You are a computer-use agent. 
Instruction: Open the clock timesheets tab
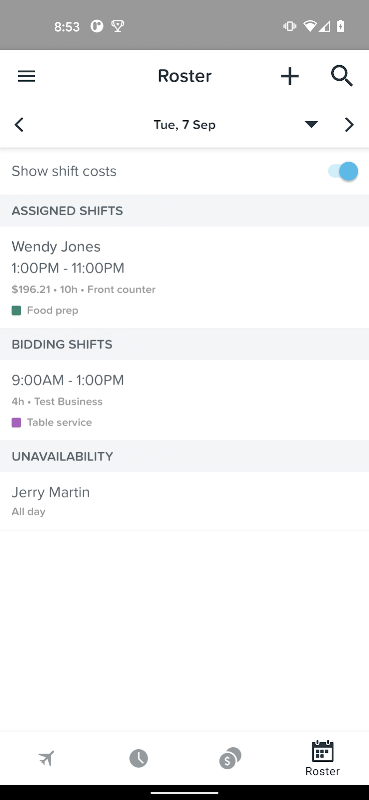click(x=138, y=758)
